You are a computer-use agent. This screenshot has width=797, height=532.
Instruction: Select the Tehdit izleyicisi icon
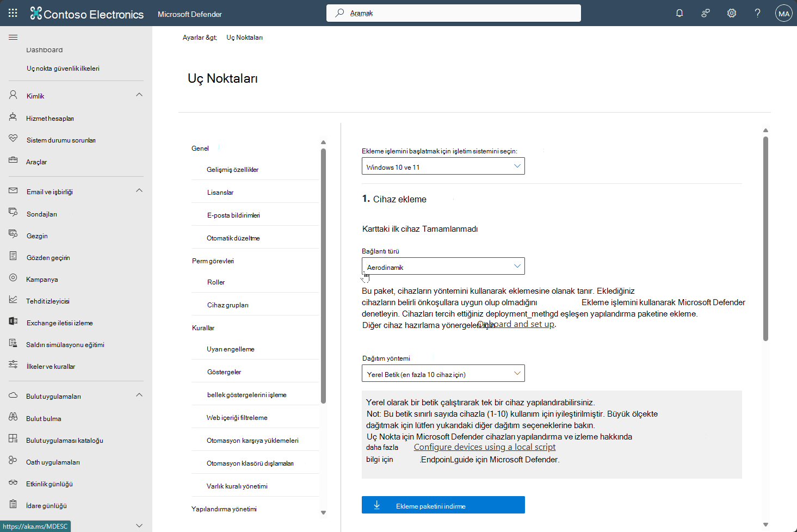[13, 300]
